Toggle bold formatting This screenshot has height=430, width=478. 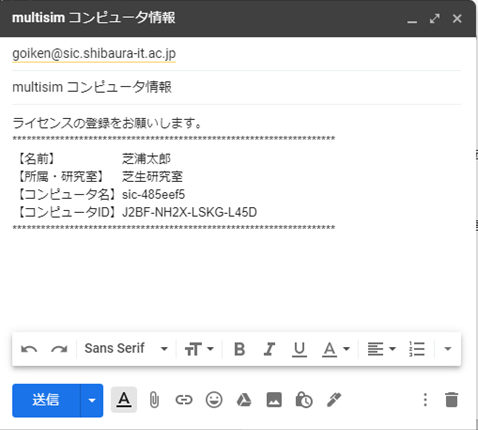click(239, 349)
